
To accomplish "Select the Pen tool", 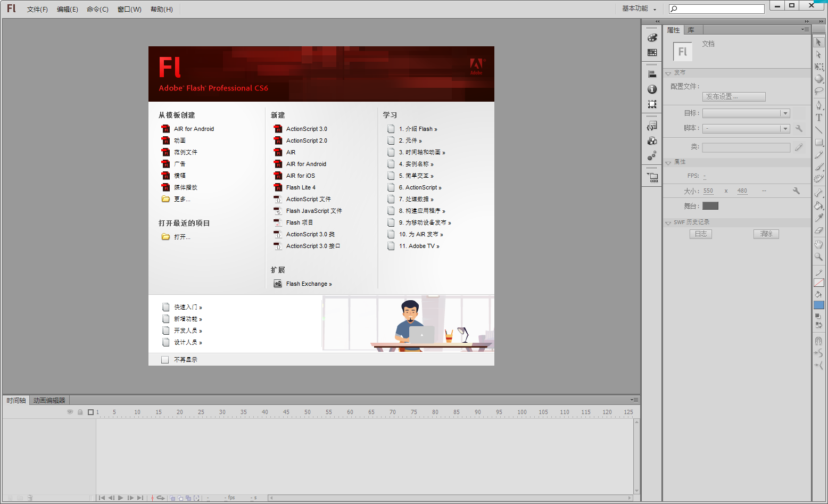I will coord(819,105).
